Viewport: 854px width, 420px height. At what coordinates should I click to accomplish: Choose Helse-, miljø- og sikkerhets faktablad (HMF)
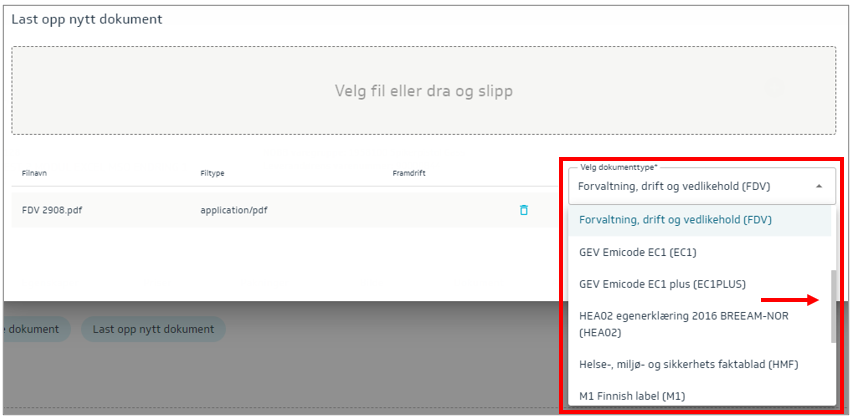[x=688, y=364]
